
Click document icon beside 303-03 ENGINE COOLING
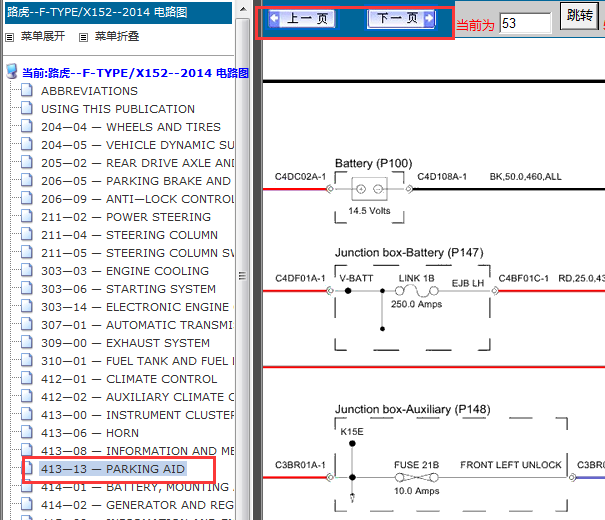pos(27,270)
